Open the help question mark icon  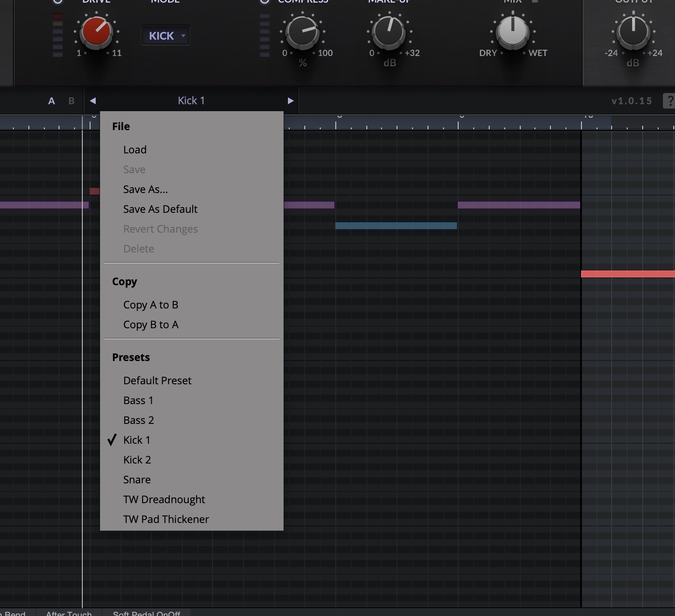pos(669,101)
